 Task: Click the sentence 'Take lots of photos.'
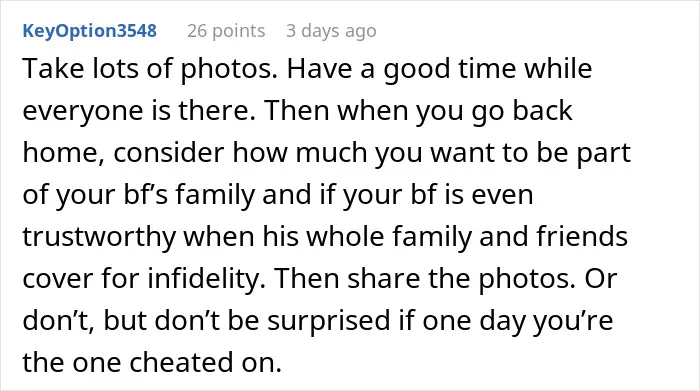(150, 69)
